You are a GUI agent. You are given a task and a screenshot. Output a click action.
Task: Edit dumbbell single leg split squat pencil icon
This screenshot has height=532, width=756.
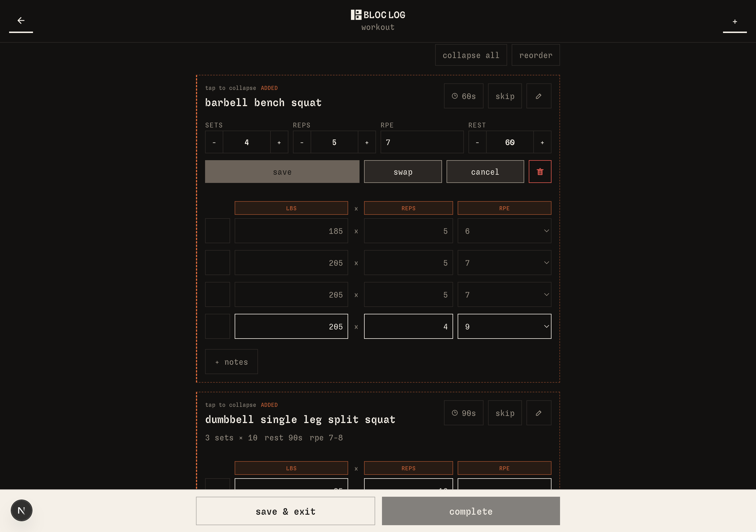pos(539,413)
